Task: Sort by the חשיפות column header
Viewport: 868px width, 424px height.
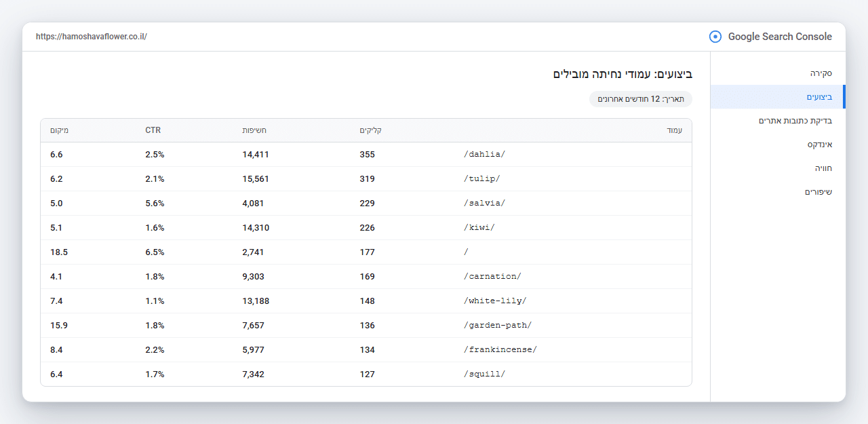Action: tap(254, 130)
